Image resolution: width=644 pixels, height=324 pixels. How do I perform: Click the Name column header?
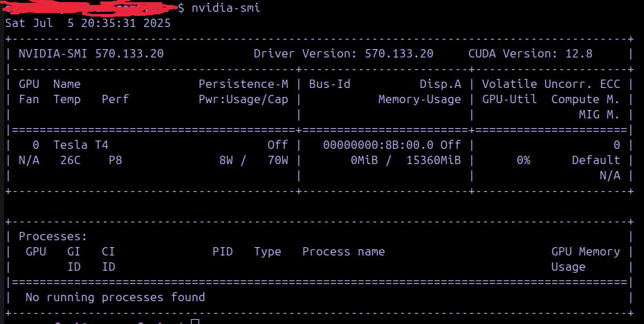point(66,84)
